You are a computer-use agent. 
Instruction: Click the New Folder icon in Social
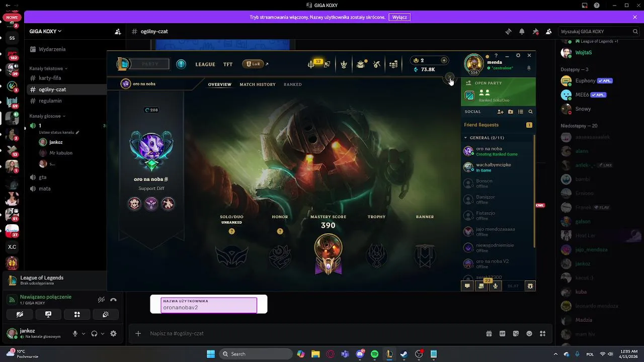(x=510, y=112)
